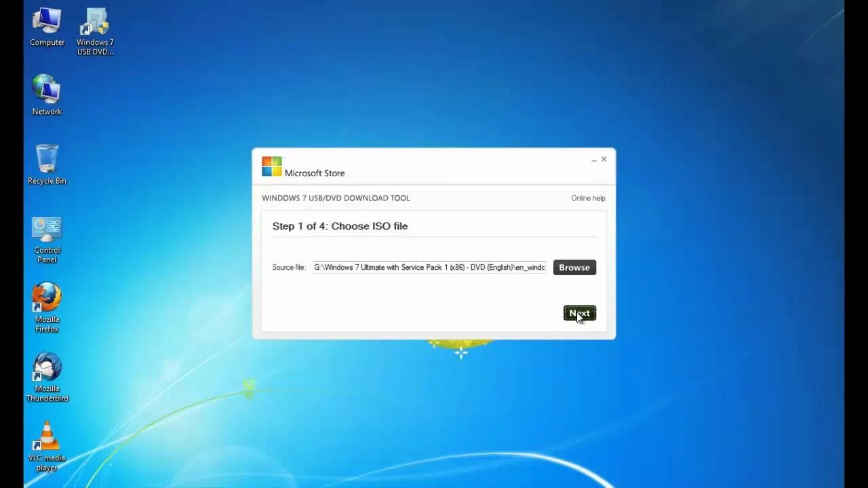Close the USB/DVD download tool window
Screen dimensions: 868x488
coord(604,159)
